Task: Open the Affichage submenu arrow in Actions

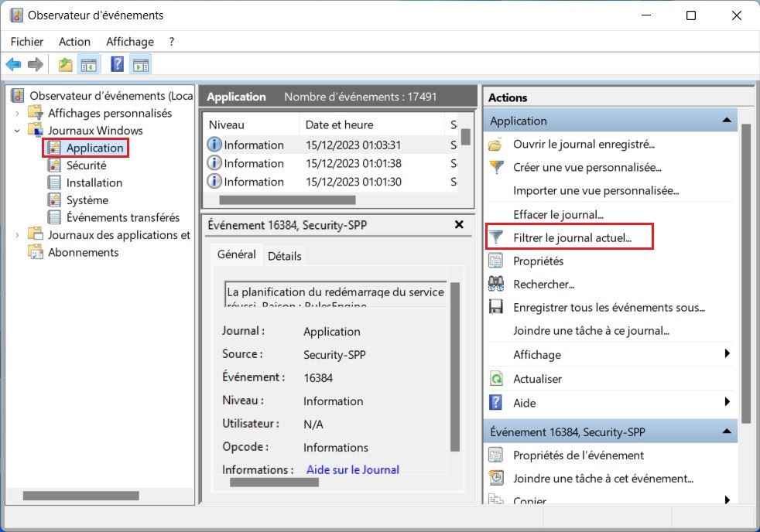Action: [727, 354]
